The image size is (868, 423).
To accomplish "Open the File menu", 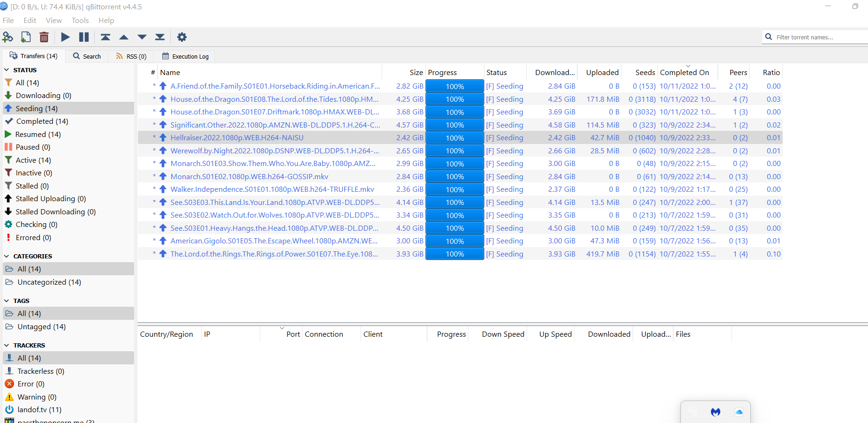I will (8, 20).
